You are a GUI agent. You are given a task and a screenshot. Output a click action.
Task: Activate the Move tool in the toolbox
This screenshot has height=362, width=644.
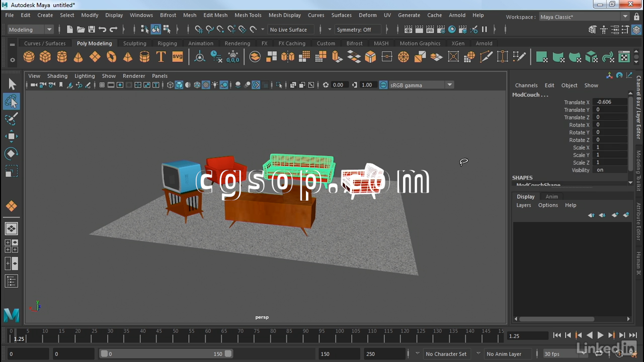tap(12, 136)
